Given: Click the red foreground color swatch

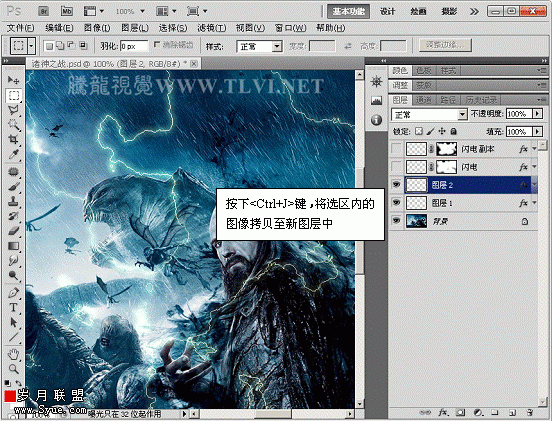Looking at the screenshot, I should (x=10, y=396).
